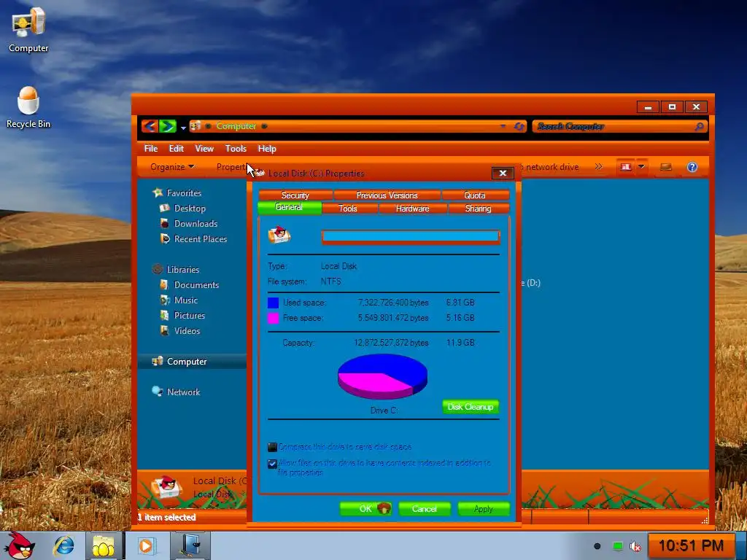Click the drive usage pie chart
This screenshot has height=560, width=747.
pos(382,376)
